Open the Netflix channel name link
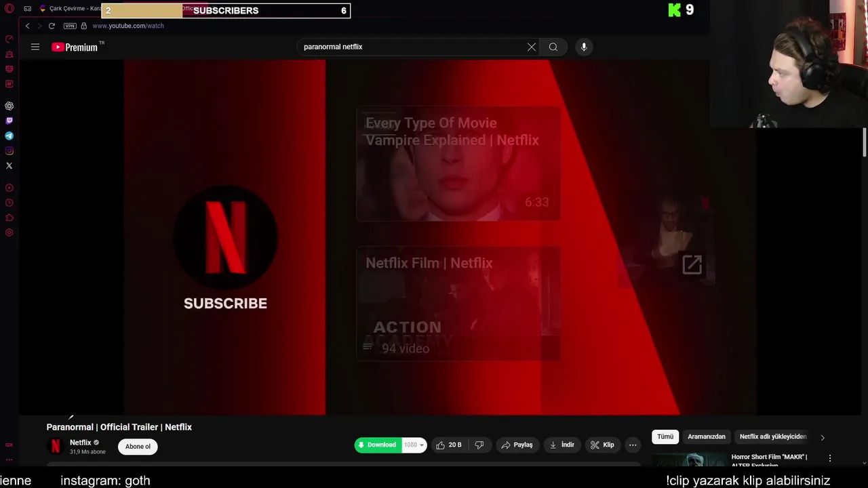This screenshot has height=488, width=868. (80, 443)
